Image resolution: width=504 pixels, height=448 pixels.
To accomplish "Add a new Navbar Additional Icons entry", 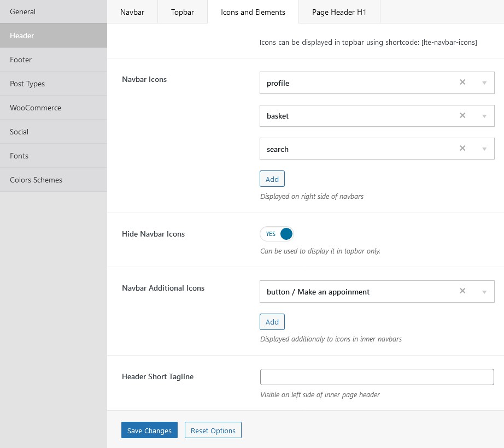I will point(272,322).
